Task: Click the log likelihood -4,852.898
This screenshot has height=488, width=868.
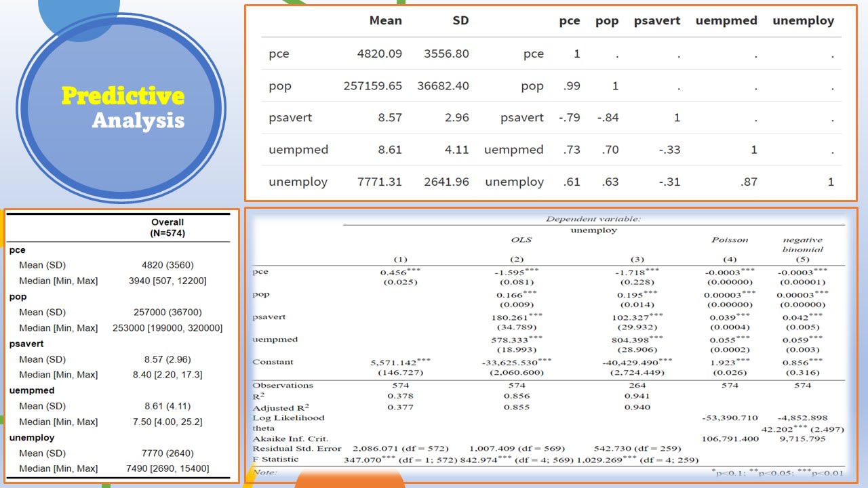Action: pyautogui.click(x=803, y=418)
